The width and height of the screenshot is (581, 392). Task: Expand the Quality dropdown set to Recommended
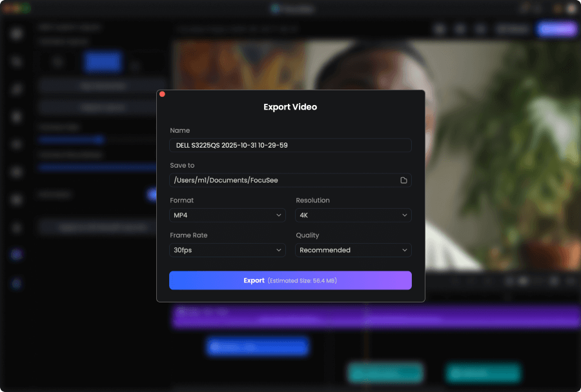pyautogui.click(x=353, y=250)
